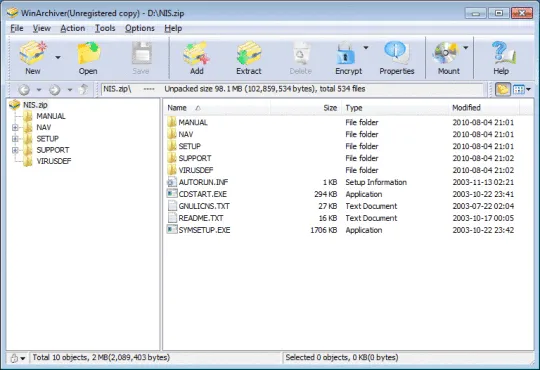The image size is (540, 370).
Task: Expand the SUPPORT folder in tree
Action: coord(15,150)
